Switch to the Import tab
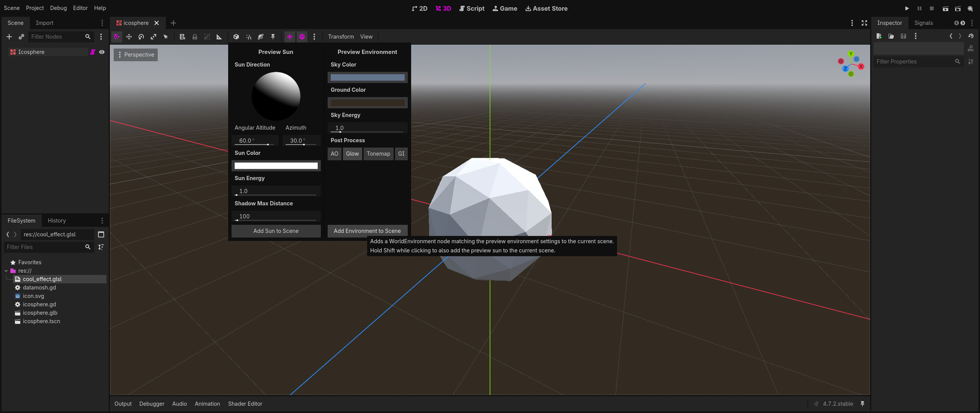 tap(44, 23)
